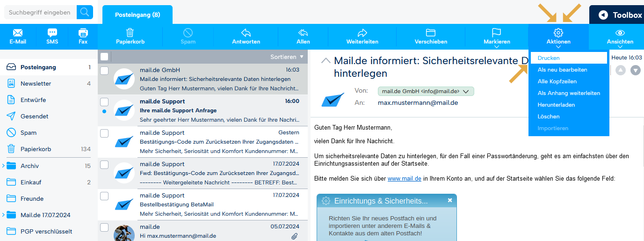Check the 05.07.2024 mail.de message
This screenshot has width=644, height=241.
tap(104, 227)
